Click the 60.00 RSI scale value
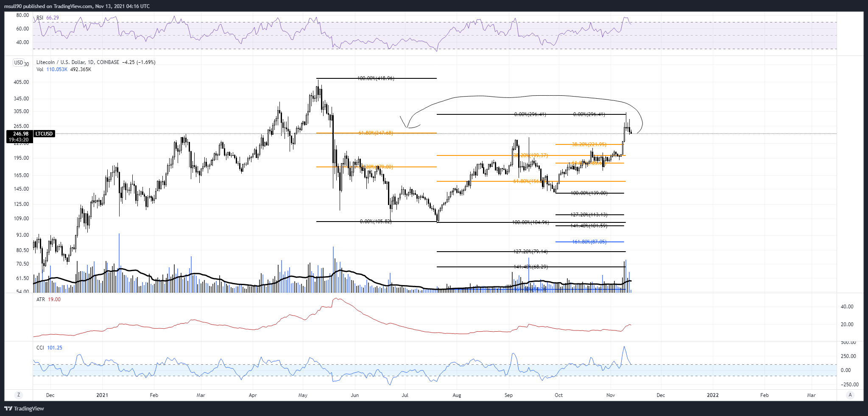This screenshot has height=416, width=868. [x=22, y=29]
